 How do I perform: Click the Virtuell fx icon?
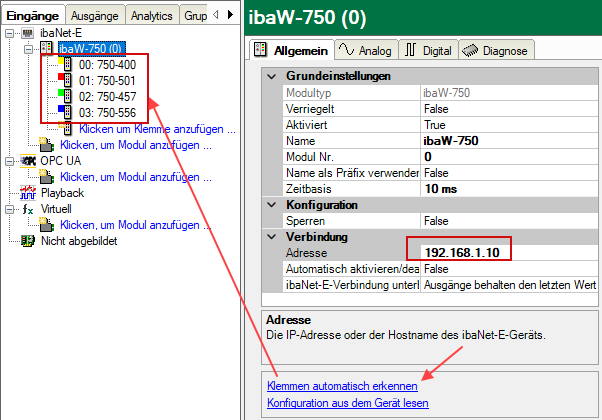pyautogui.click(x=27, y=209)
